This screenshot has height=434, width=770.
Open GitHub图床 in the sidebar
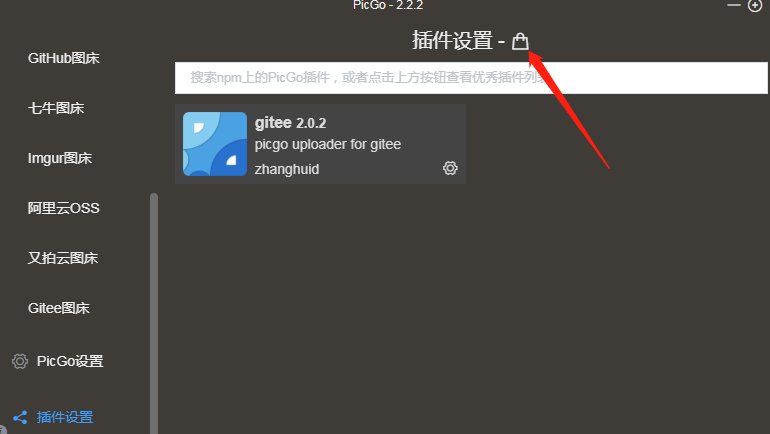pos(64,58)
